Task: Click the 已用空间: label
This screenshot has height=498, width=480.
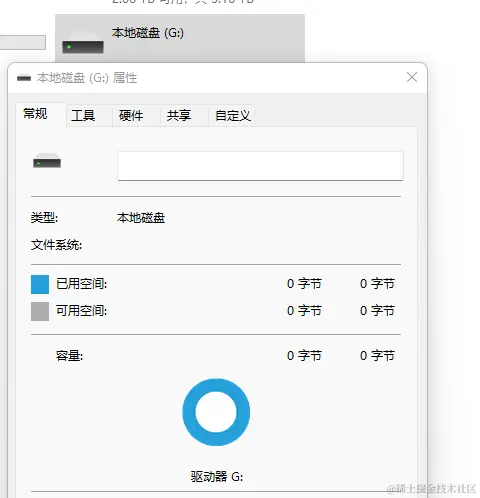Action: click(x=81, y=284)
